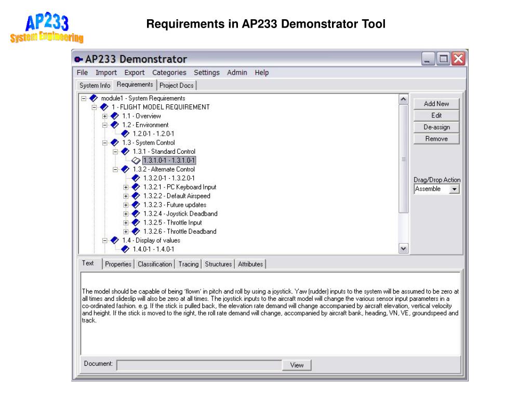The image size is (532, 399).
Task: Open the Tracing tab
Action: [188, 264]
